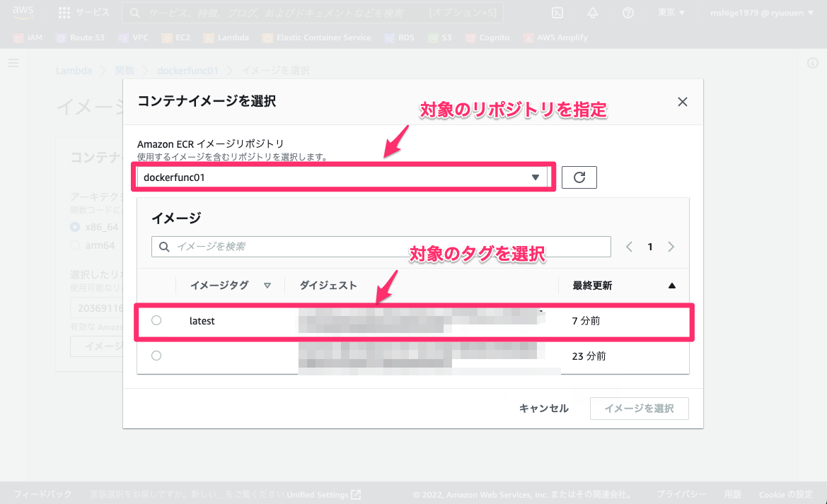Click the search magnifier in the top bar

pyautogui.click(x=135, y=13)
